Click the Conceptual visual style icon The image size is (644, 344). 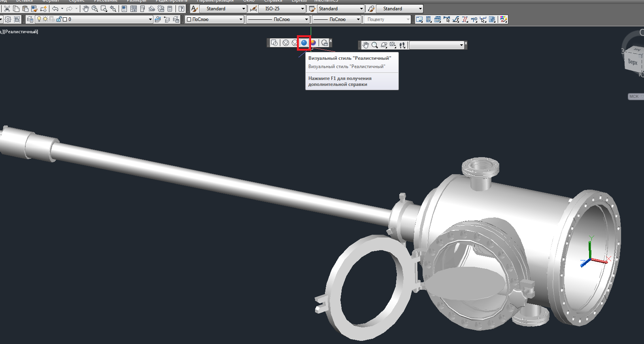pyautogui.click(x=313, y=43)
